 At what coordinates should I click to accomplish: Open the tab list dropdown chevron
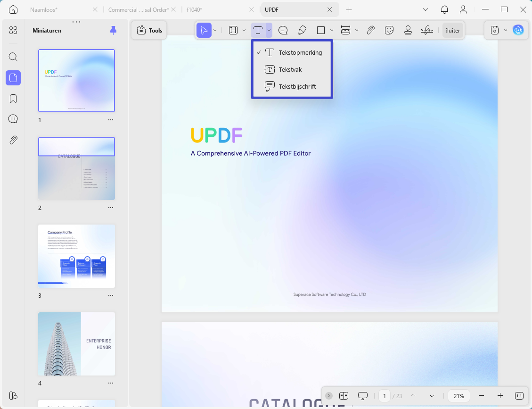(426, 9)
